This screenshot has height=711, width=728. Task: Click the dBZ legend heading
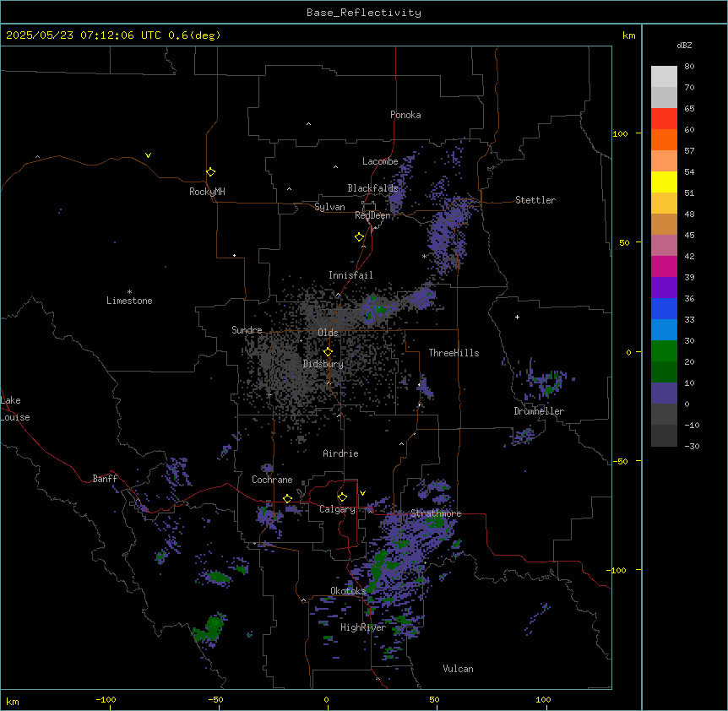(x=684, y=46)
